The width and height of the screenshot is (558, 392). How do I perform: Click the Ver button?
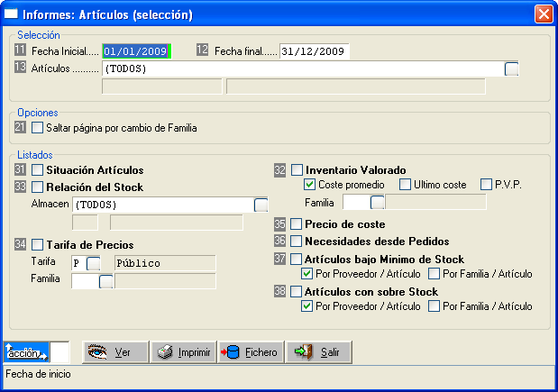(115, 352)
